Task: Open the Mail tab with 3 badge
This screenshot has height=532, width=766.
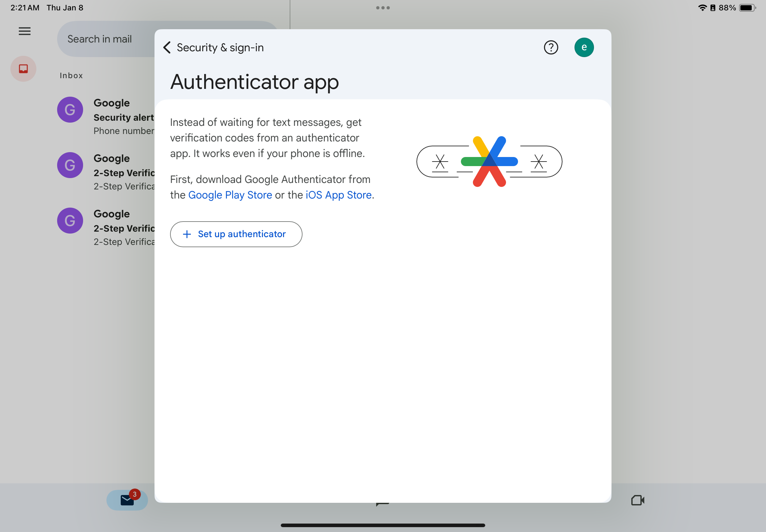Action: 127,500
